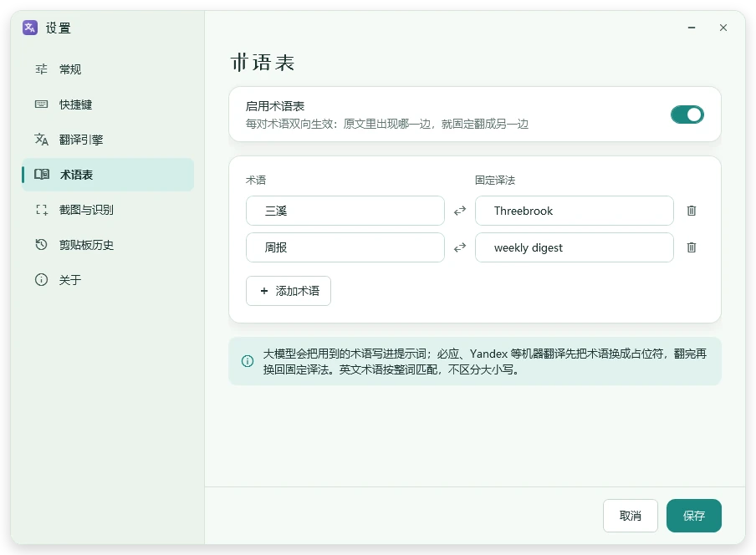Disable the 启用术语表 switch
756x555 pixels.
click(x=687, y=115)
